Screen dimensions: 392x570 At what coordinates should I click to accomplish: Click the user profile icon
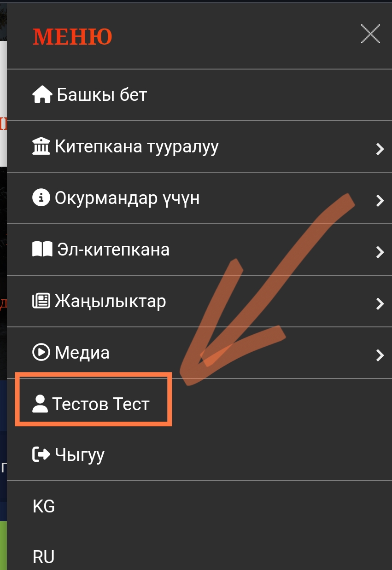click(x=41, y=404)
